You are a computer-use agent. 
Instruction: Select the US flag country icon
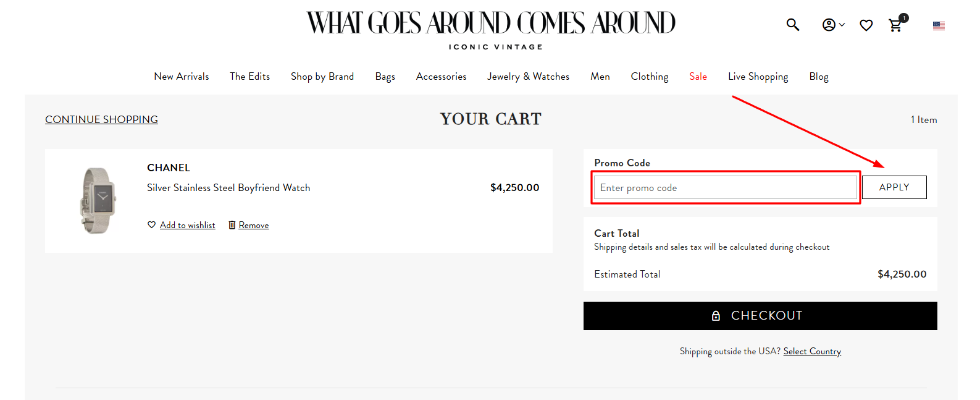[x=939, y=25]
